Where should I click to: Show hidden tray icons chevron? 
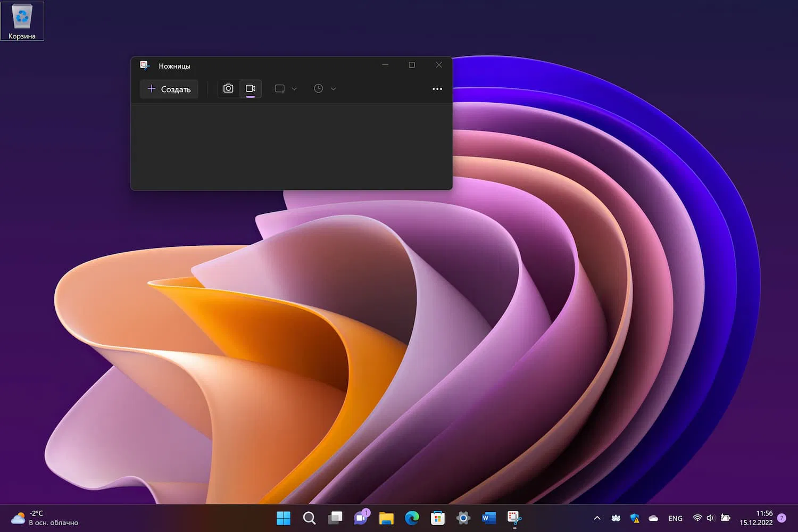pos(597,518)
